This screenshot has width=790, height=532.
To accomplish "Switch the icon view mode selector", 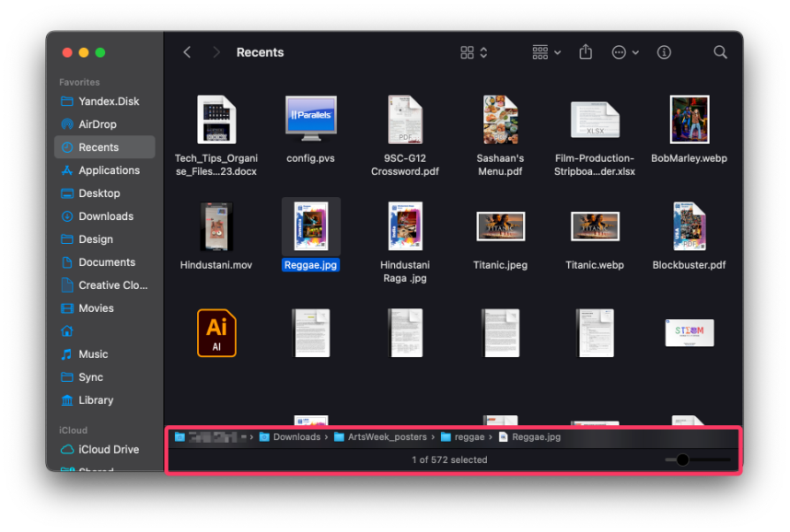I will [x=474, y=52].
